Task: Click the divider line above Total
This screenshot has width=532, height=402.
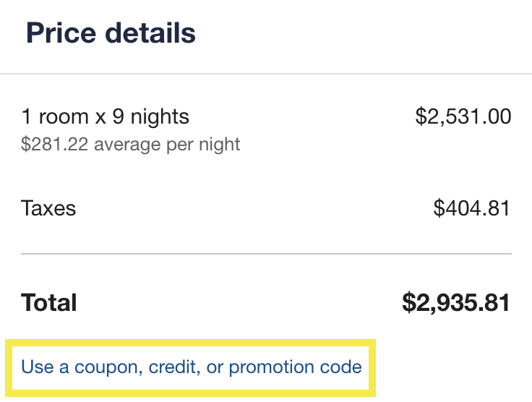Action: [x=266, y=254]
